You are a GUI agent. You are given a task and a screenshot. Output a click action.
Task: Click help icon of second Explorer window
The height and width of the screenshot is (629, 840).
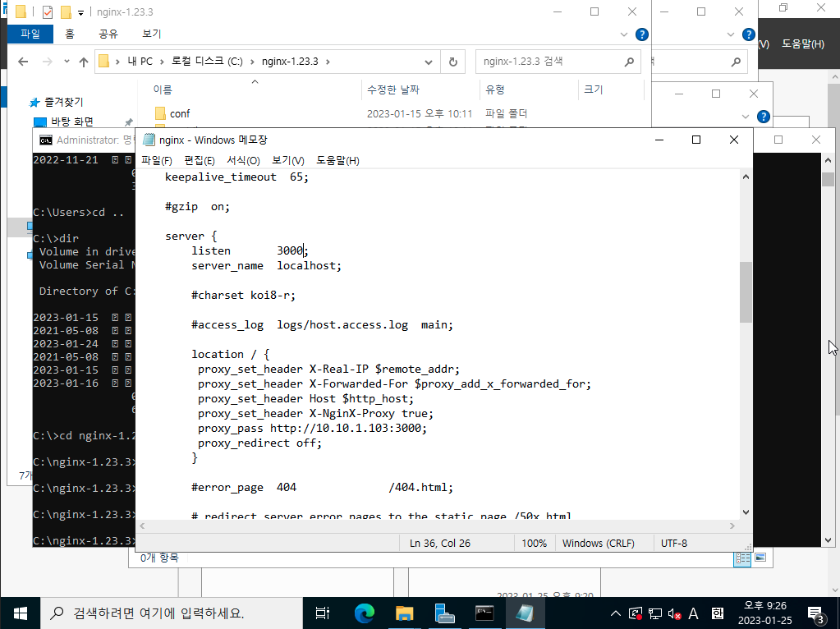[748, 34]
